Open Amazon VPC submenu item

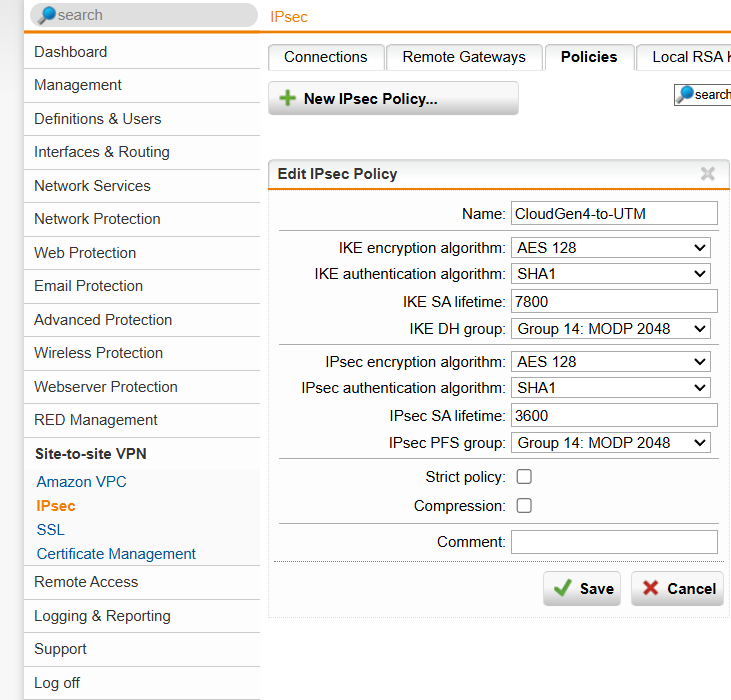click(x=81, y=482)
